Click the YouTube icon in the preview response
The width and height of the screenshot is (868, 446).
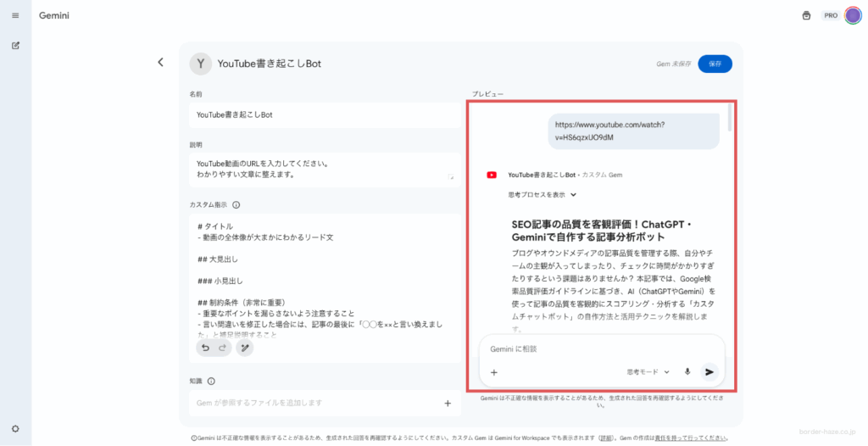(x=492, y=175)
